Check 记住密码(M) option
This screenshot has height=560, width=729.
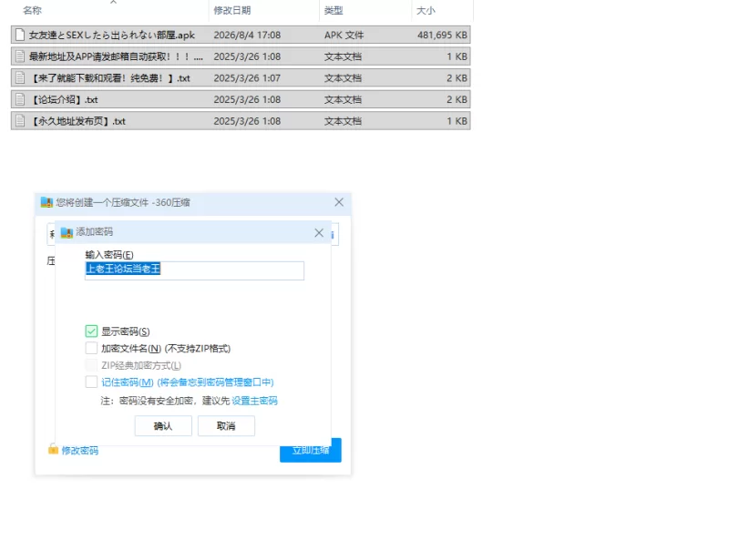(91, 382)
